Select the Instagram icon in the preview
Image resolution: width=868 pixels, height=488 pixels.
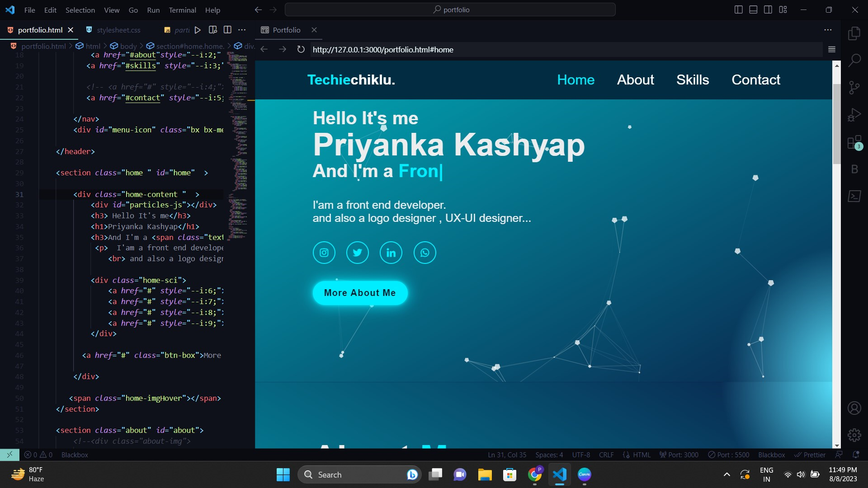pos(324,252)
